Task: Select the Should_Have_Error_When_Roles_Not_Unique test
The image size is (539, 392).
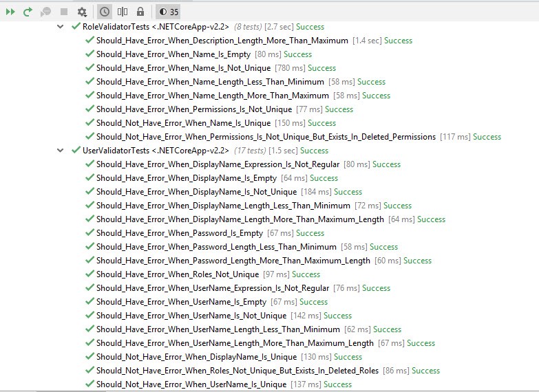Action: (x=178, y=274)
